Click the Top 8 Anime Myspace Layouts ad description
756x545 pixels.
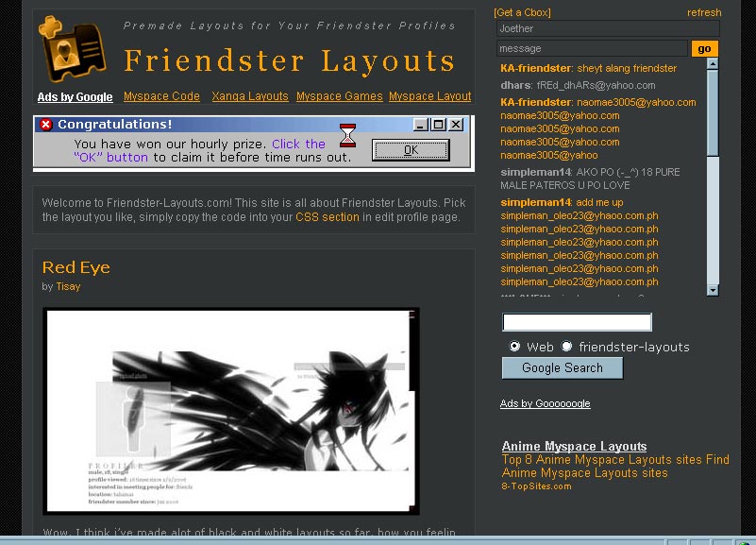[x=615, y=467]
